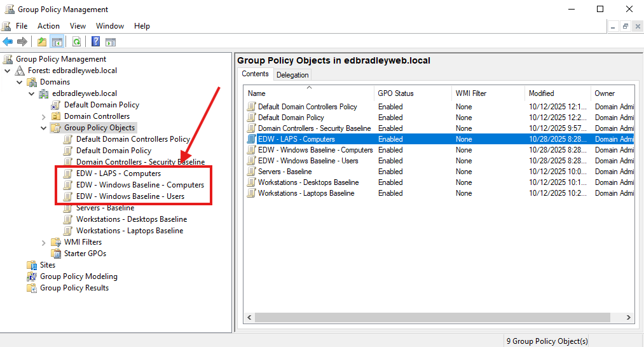Click scroll icon beside Default Domain Controllers Policy in list
644x347 pixels.
click(251, 107)
